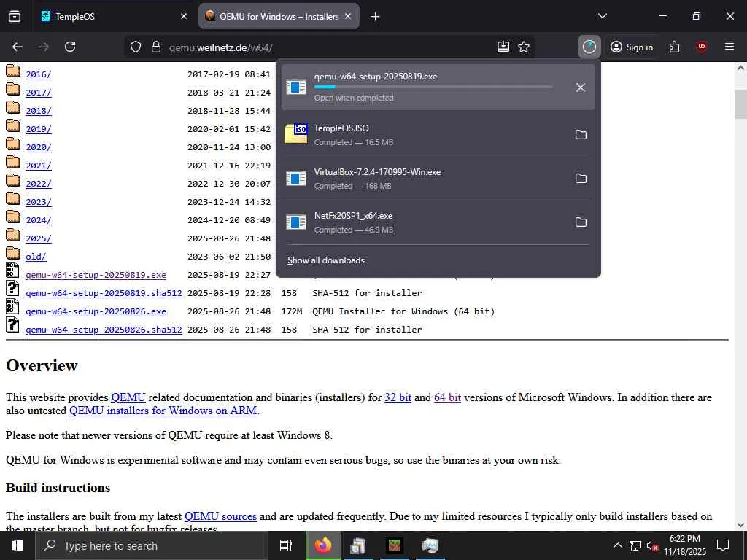Show TempleOS.ISO in its folder
The image size is (747, 560).
pyautogui.click(x=581, y=135)
